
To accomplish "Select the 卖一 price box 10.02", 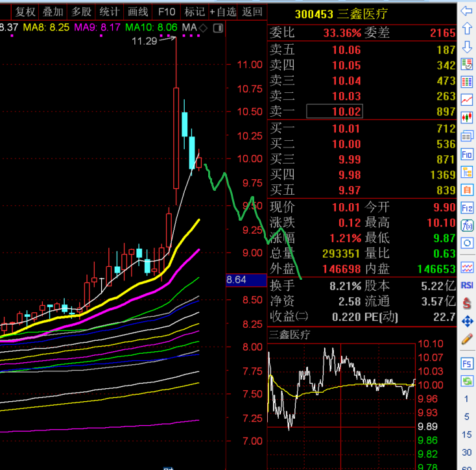I will pos(335,112).
